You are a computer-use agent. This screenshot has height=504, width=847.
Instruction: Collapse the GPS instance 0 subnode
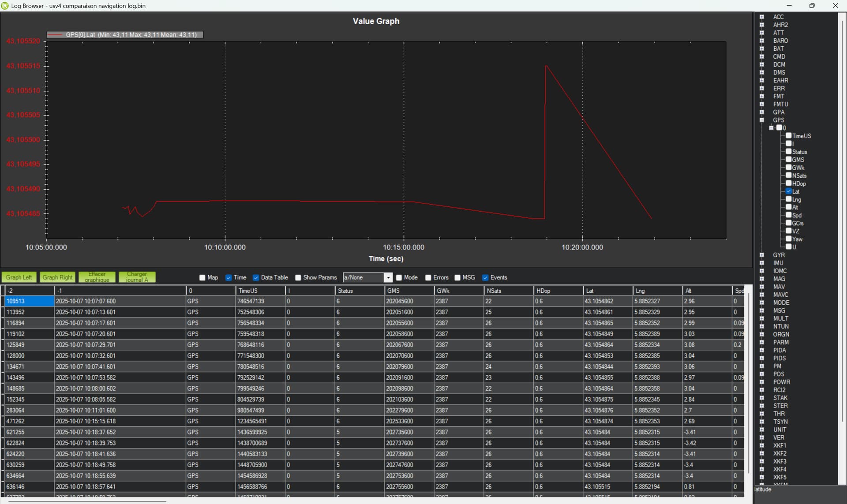(771, 128)
